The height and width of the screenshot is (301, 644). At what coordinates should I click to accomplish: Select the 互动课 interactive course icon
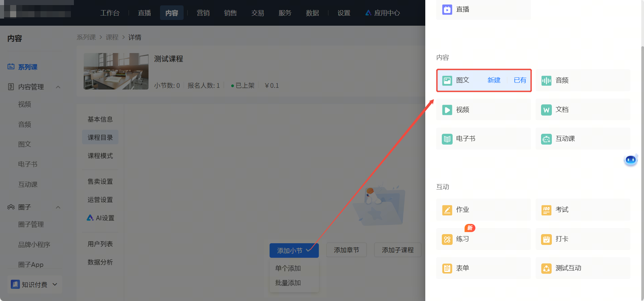pos(546,139)
